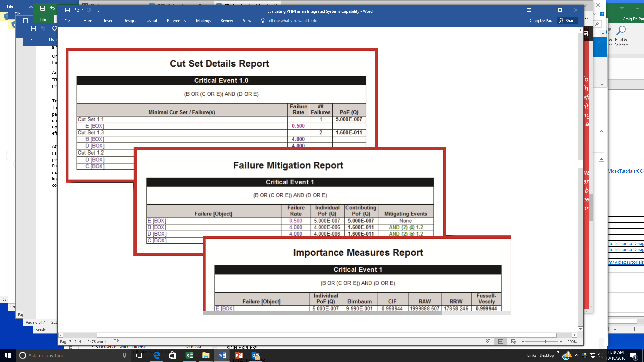Switch to Web Layout view
Image resolution: width=644 pixels, height=362 pixels.
point(513,342)
